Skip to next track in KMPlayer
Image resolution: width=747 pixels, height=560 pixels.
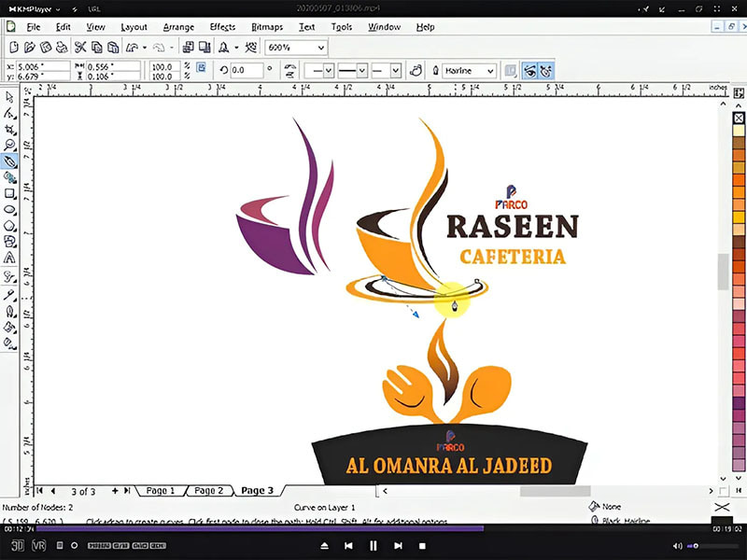[x=398, y=546]
